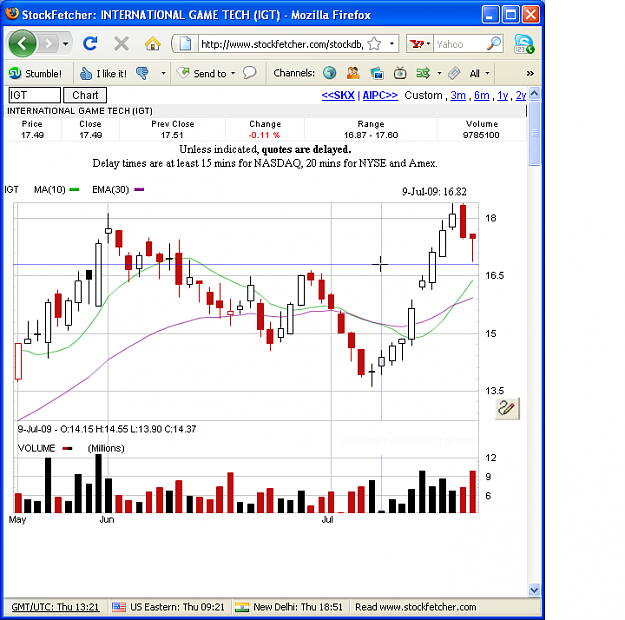Image resolution: width=625 pixels, height=620 pixels.
Task: Select the photos channel icon
Action: coord(377,73)
